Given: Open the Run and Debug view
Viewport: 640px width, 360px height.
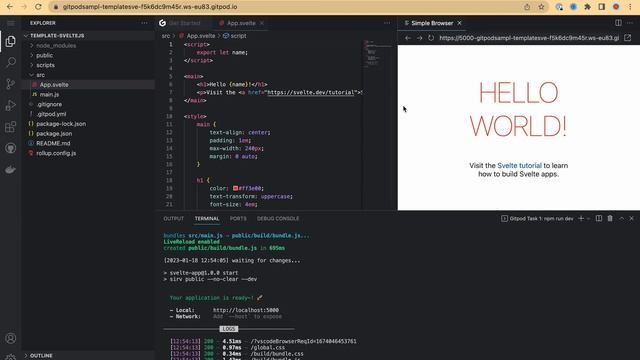Looking at the screenshot, I should point(11,105).
